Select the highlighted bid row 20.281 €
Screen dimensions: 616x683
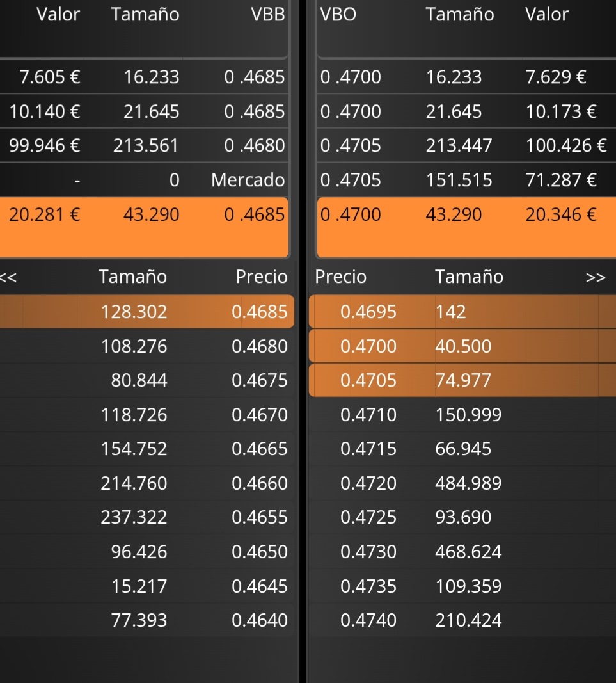[144, 227]
